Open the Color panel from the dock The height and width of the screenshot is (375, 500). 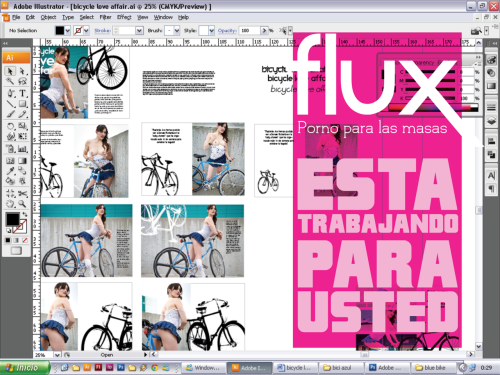[x=491, y=60]
